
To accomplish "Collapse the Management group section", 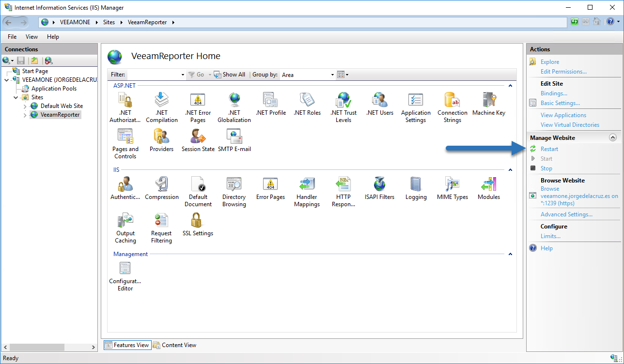I will (510, 254).
